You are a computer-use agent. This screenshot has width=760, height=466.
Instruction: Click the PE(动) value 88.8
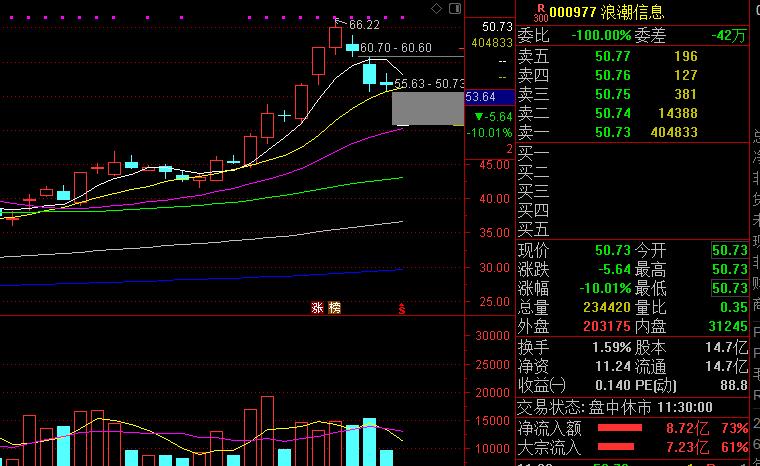733,386
